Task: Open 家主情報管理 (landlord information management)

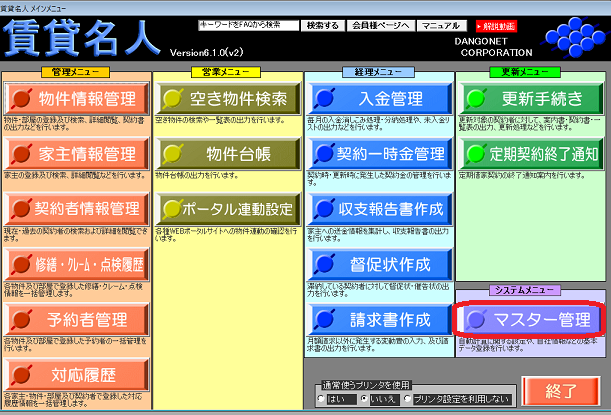Action: tap(77, 154)
